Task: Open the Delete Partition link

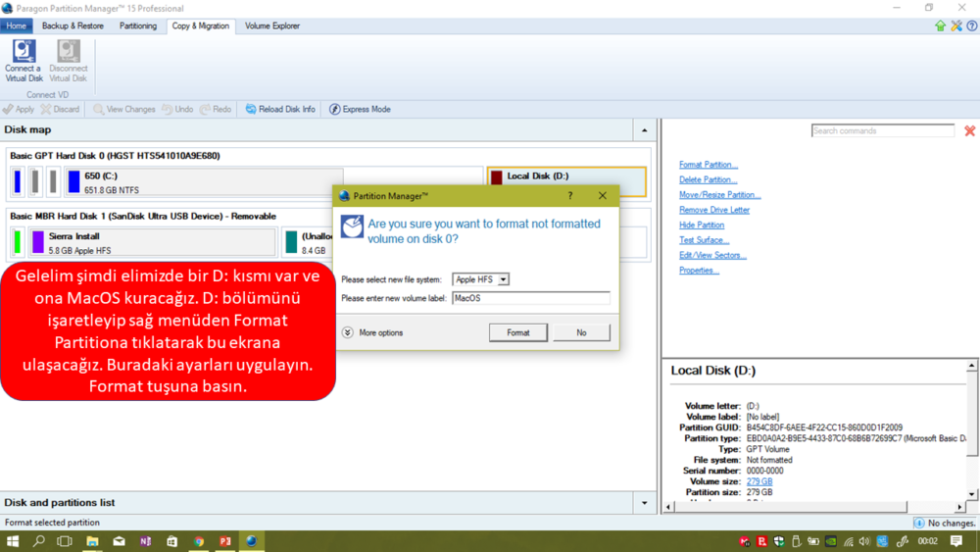Action: [x=708, y=179]
